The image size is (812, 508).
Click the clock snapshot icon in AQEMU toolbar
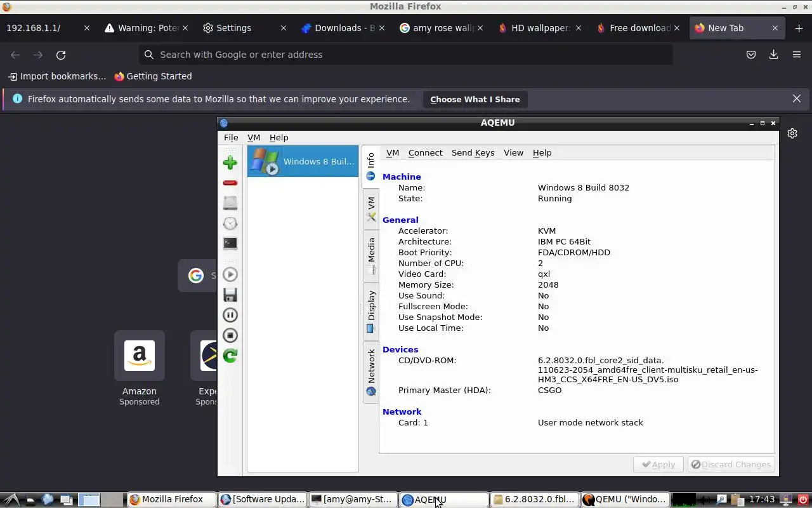click(230, 223)
